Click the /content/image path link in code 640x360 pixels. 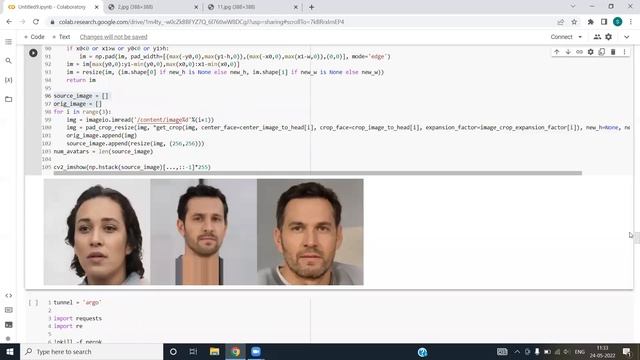click(163, 120)
